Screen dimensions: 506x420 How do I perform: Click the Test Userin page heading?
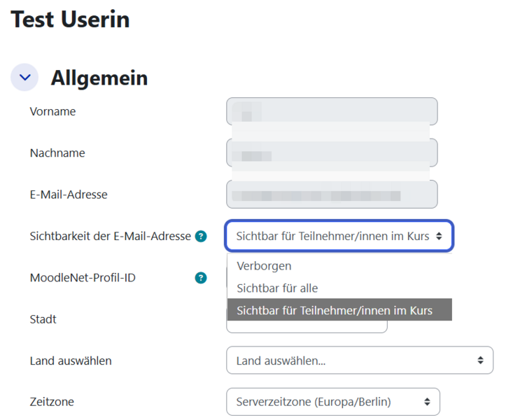point(70,19)
